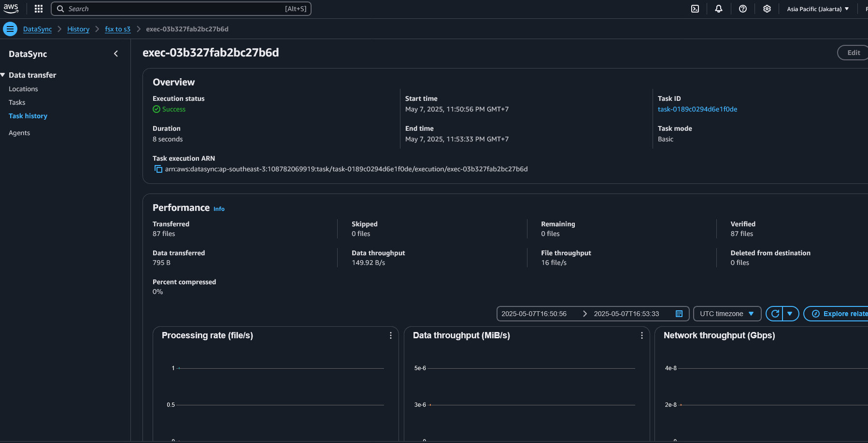Click the start time 2025-05-07T16:50:56 field
Screen dimensions: 868x443
[x=534, y=314]
